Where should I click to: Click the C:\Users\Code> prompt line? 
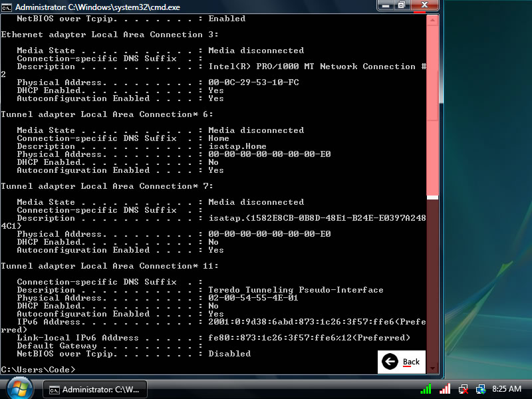[38, 370]
